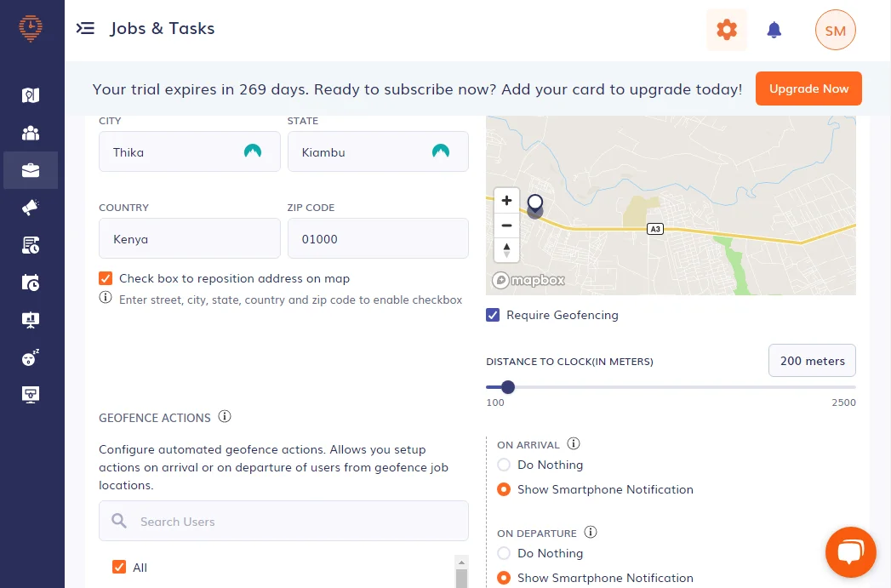Open the team members sidebar icon
This screenshot has width=891, height=588.
coord(31,133)
